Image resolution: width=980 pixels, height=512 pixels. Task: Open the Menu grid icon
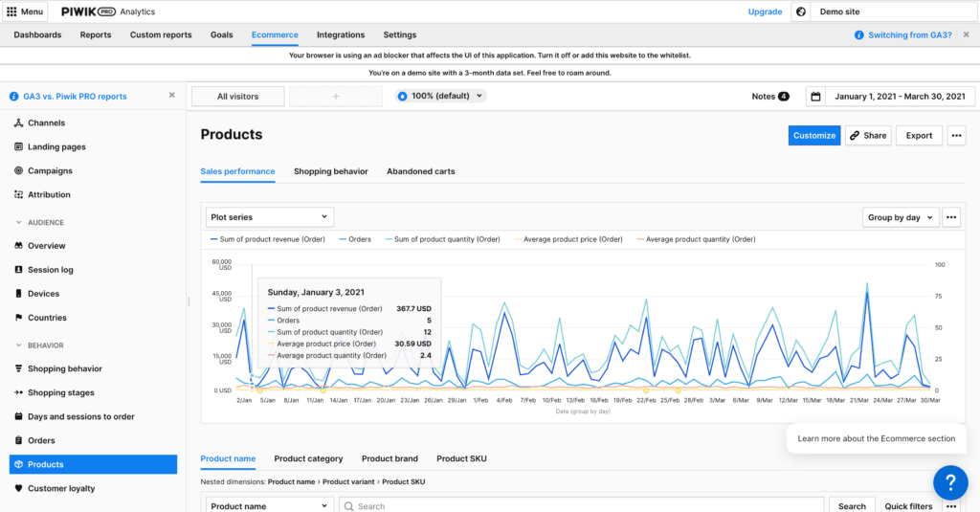[x=11, y=11]
